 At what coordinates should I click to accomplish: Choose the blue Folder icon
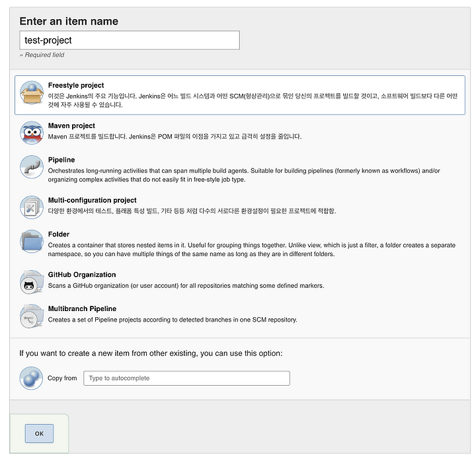point(32,242)
